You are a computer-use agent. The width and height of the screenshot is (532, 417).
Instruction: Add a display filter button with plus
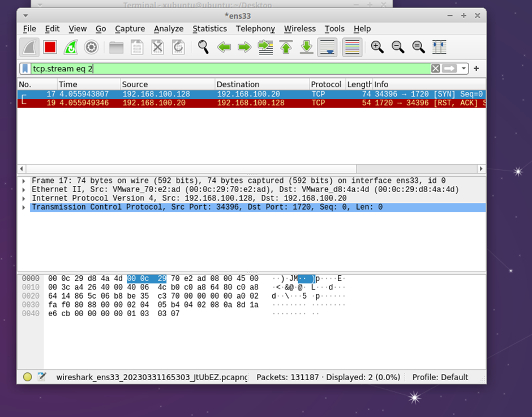pyautogui.click(x=477, y=69)
